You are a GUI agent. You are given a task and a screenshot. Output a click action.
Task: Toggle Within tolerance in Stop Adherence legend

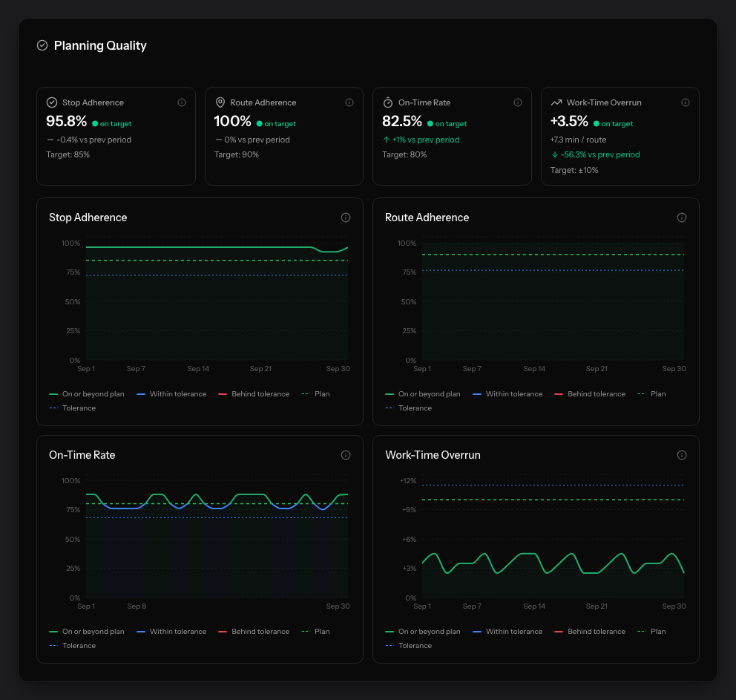[x=171, y=394]
